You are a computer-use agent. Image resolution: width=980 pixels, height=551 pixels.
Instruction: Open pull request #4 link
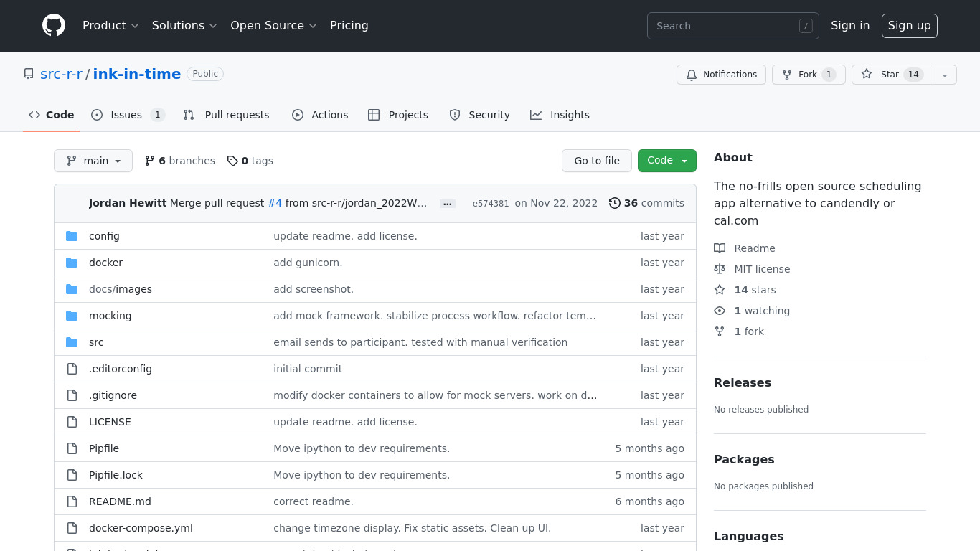275,203
